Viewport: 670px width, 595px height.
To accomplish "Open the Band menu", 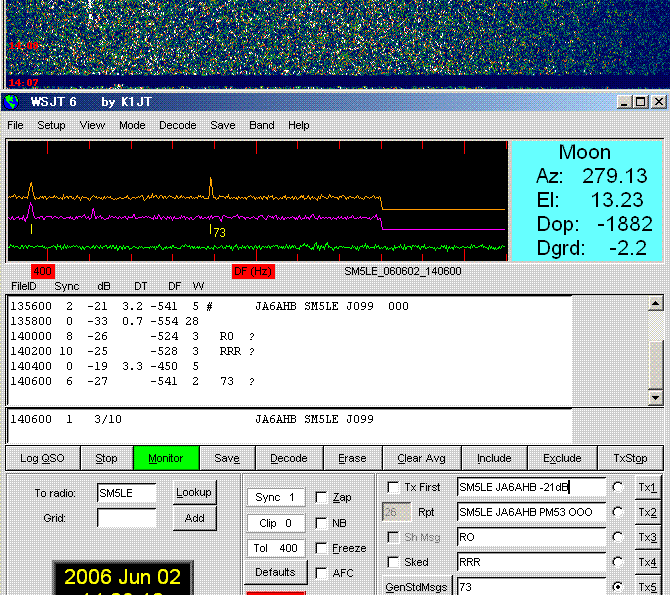I will (x=262, y=126).
